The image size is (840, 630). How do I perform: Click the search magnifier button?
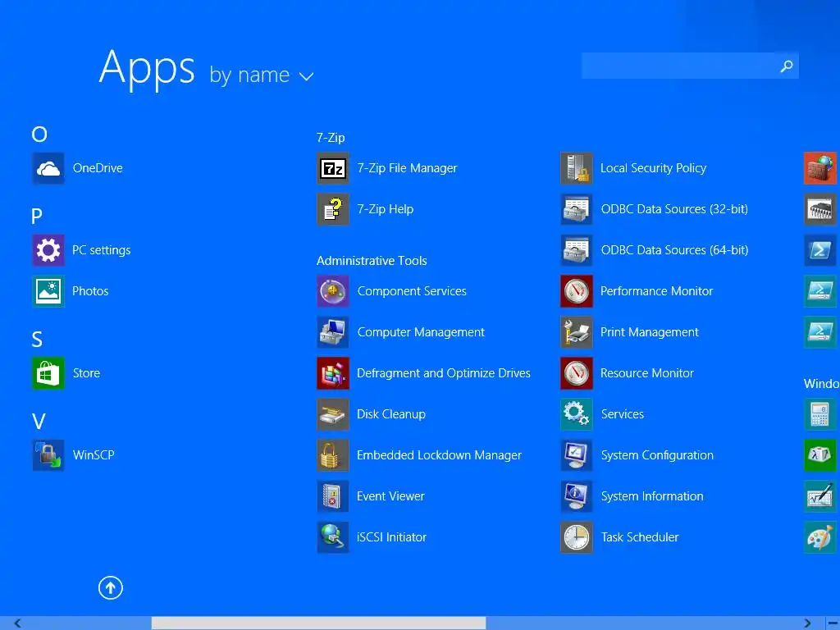787,66
